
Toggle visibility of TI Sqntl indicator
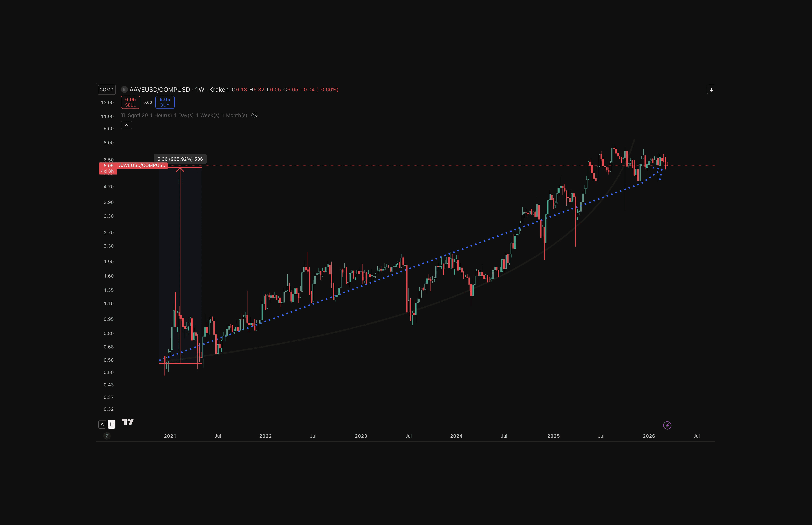tap(255, 115)
